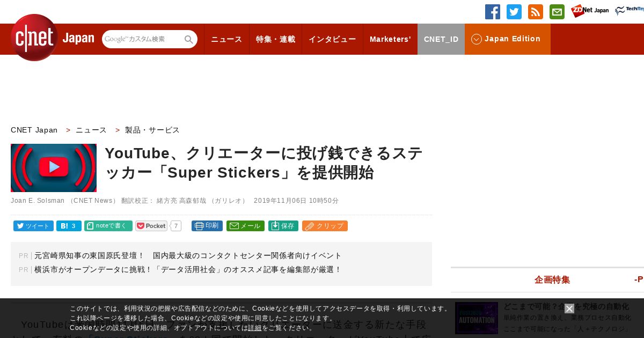This screenshot has height=338, width=644.
Task: Dismiss the cookie notice with X
Action: coord(569,308)
